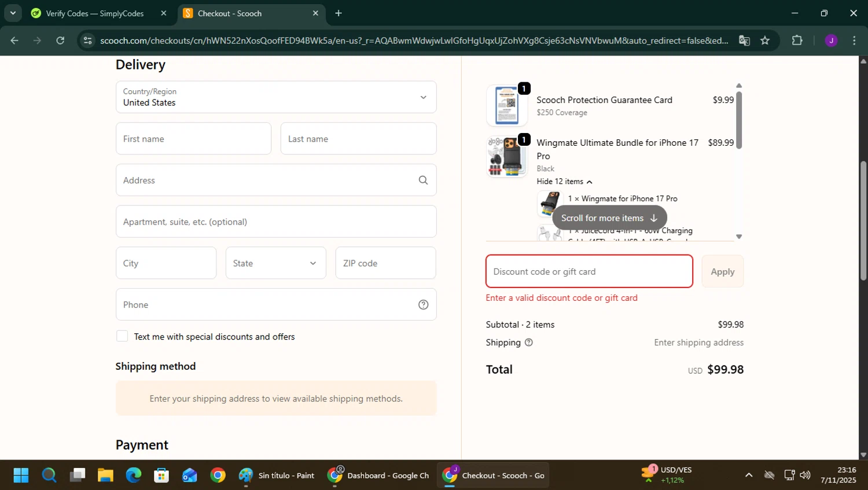This screenshot has height=490, width=868.
Task: Switch to the Dashboard Google Chrome window
Action: click(378, 476)
